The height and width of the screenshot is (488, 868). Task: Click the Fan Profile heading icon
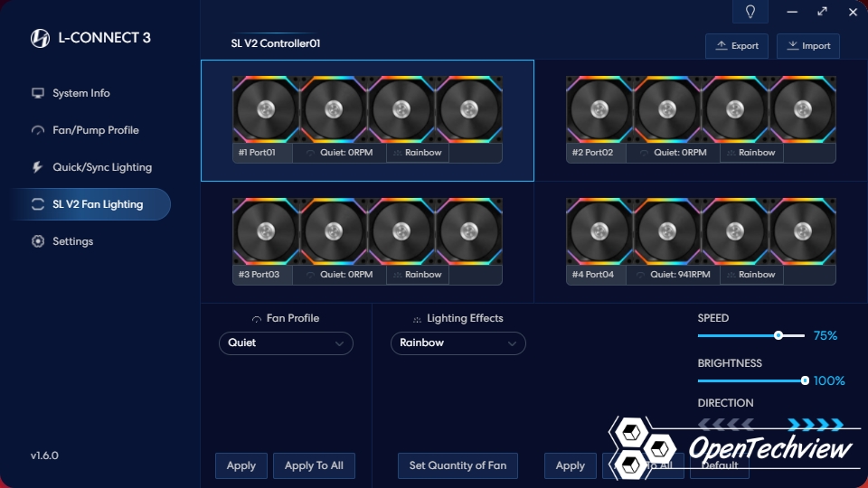pyautogui.click(x=256, y=319)
